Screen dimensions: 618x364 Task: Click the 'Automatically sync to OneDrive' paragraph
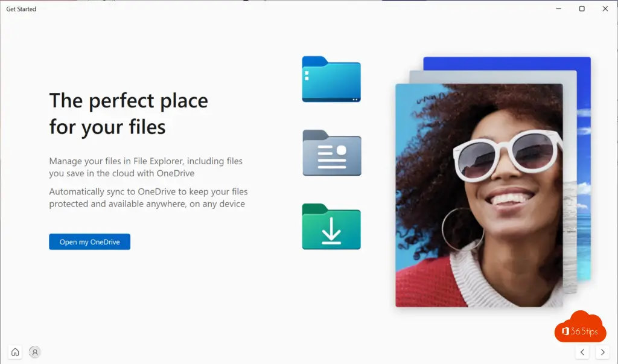(148, 197)
